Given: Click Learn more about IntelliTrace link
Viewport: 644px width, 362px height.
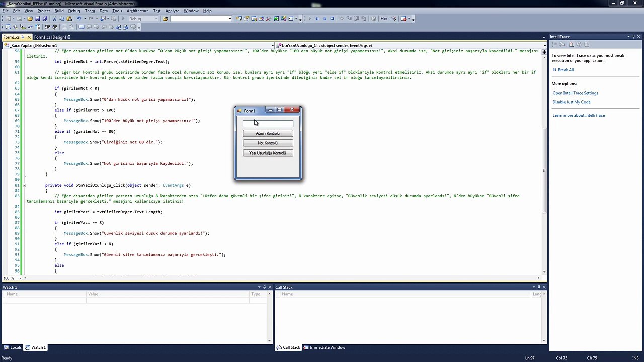Looking at the screenshot, I should pos(579,116).
